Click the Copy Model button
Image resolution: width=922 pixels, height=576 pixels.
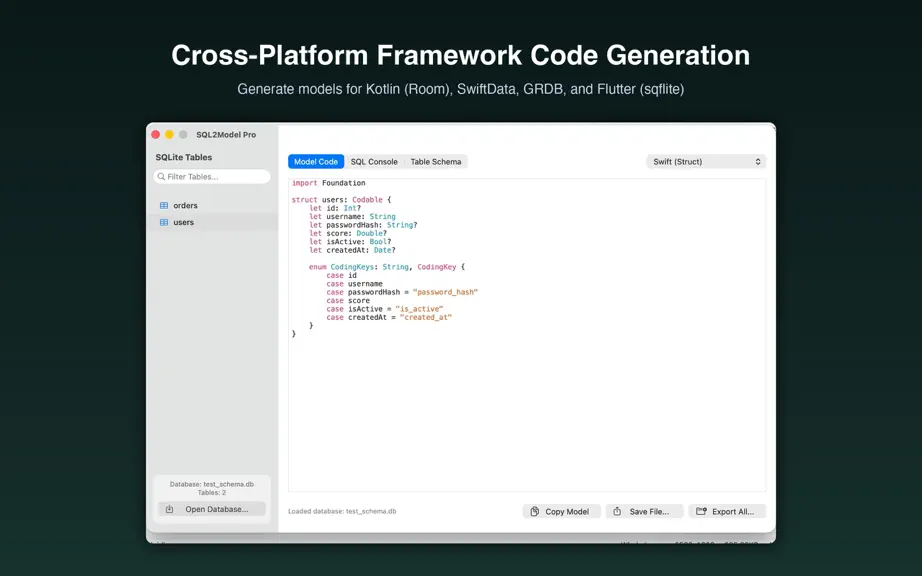(x=562, y=511)
